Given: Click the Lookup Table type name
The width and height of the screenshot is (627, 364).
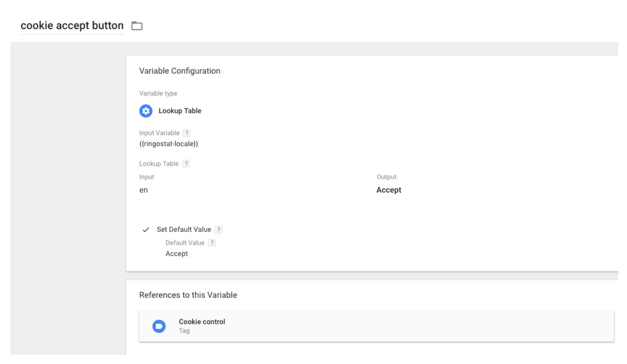Looking at the screenshot, I should [x=180, y=111].
